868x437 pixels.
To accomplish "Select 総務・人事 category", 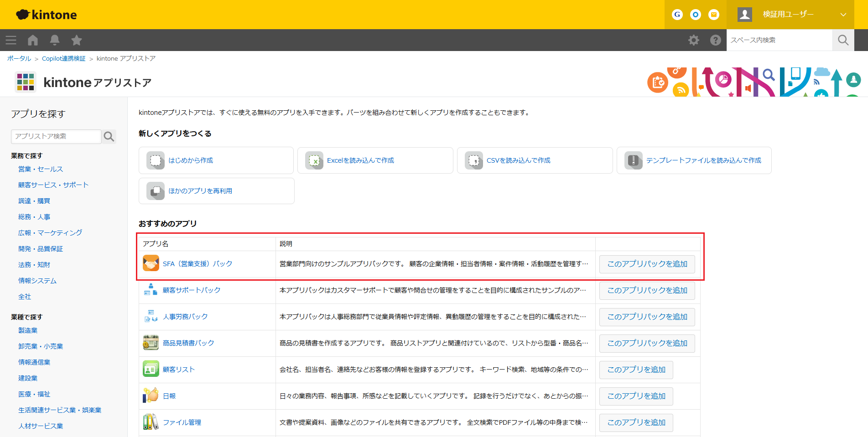I will tap(34, 217).
